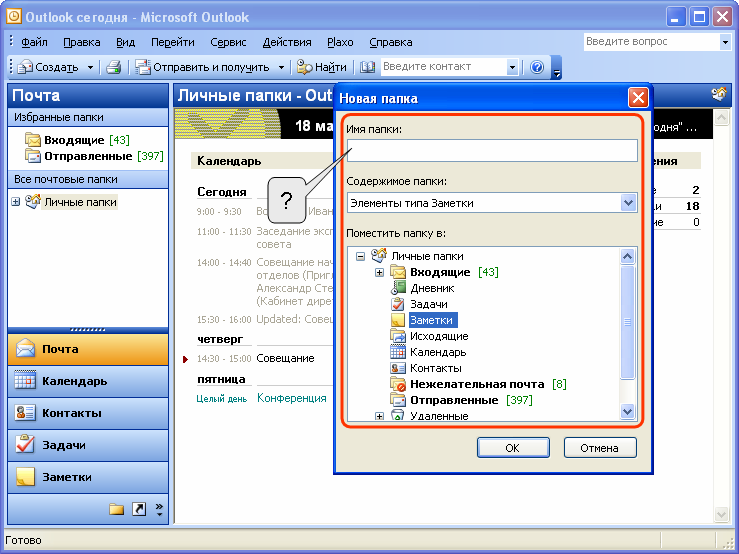Image resolution: width=739 pixels, height=554 pixels.
Task: Open the address book icon in the toolbar
Action: [367, 67]
